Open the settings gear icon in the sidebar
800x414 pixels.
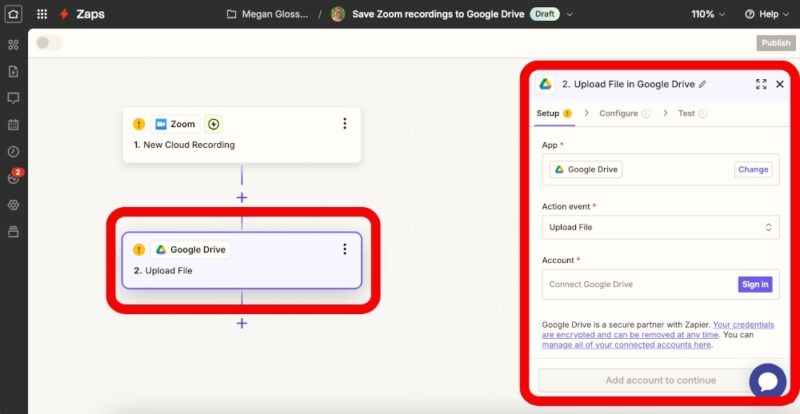click(x=13, y=205)
